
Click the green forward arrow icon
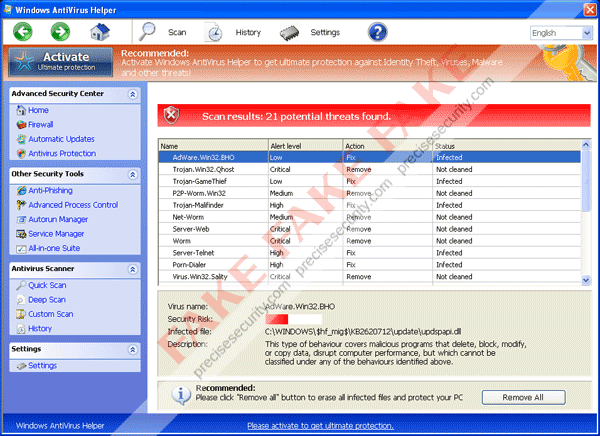point(60,32)
